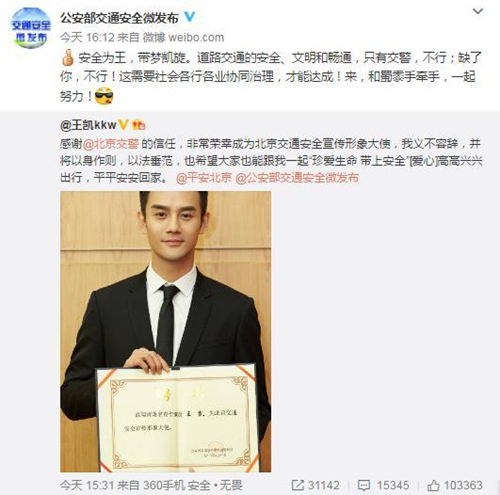The width and height of the screenshot is (500, 495).
Task: Open the post options chevron menu
Action: click(478, 11)
